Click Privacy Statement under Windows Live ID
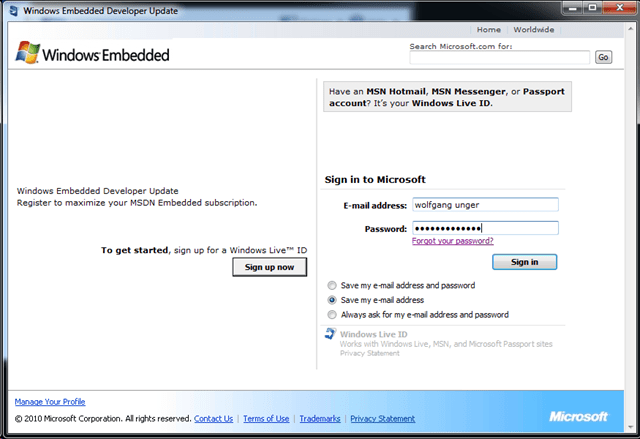This screenshot has width=640, height=439. 369,353
